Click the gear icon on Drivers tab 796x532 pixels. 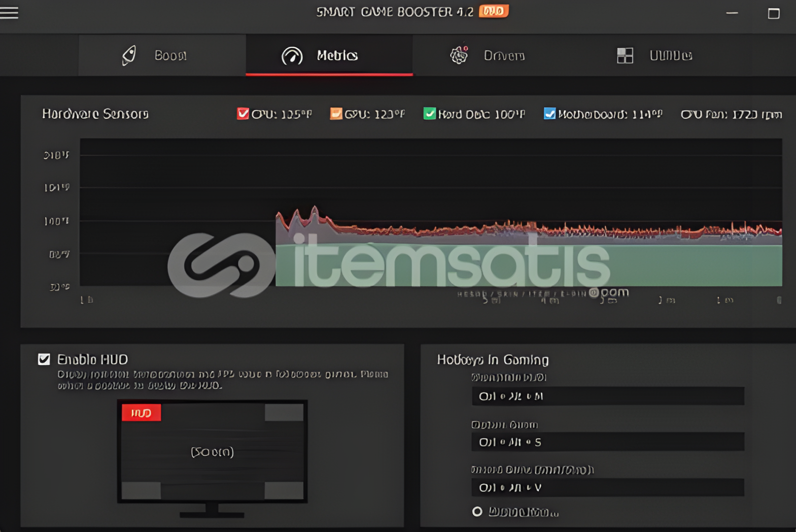click(459, 55)
